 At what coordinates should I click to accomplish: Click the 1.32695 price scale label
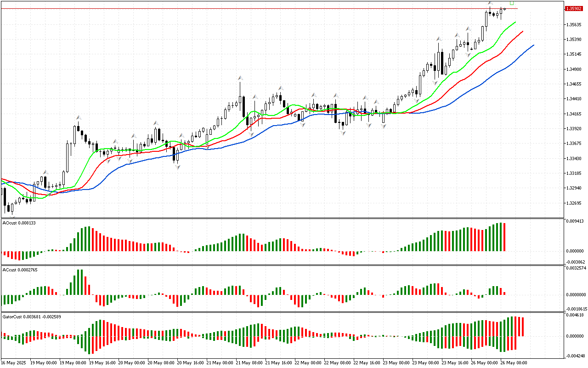pos(575,203)
